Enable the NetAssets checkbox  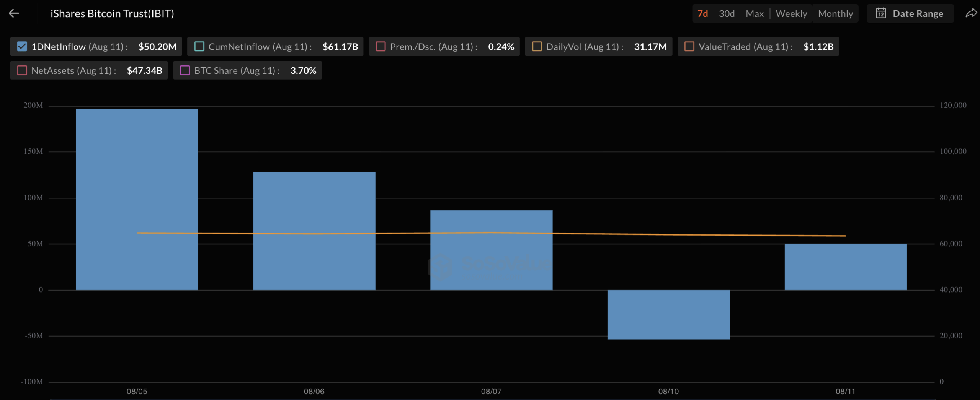[x=22, y=70]
